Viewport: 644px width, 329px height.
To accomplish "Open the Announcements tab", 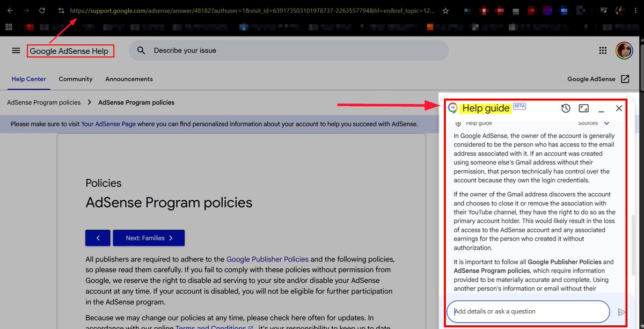I will tap(129, 79).
